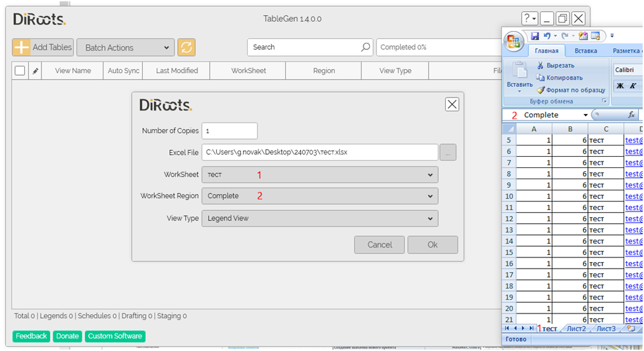This screenshot has width=644, height=351.
Task: Expand the WorkSheet Region dropdown
Action: [x=319, y=196]
